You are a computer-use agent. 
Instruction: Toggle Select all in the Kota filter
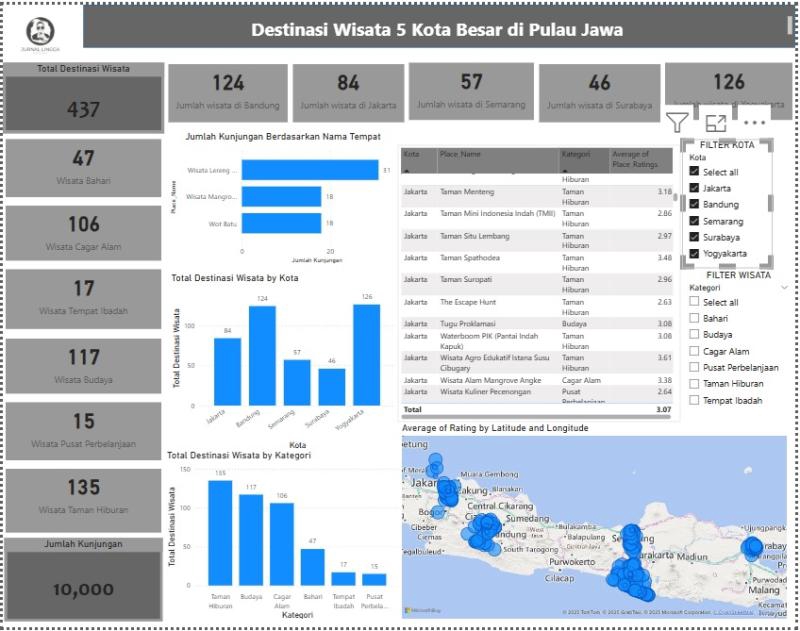coord(694,171)
